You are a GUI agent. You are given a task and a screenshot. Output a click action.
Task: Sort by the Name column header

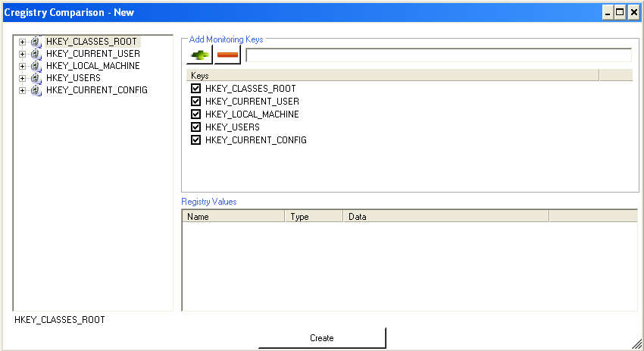233,217
